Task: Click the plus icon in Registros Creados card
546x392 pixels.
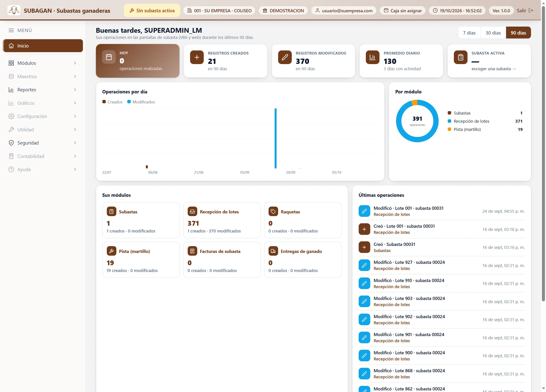Action: pyautogui.click(x=197, y=57)
